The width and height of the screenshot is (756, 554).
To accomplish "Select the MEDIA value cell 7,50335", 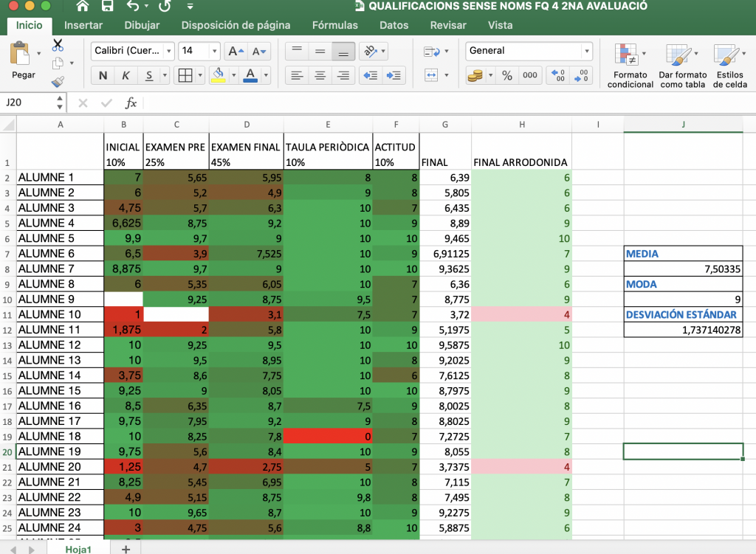I will tap(683, 269).
